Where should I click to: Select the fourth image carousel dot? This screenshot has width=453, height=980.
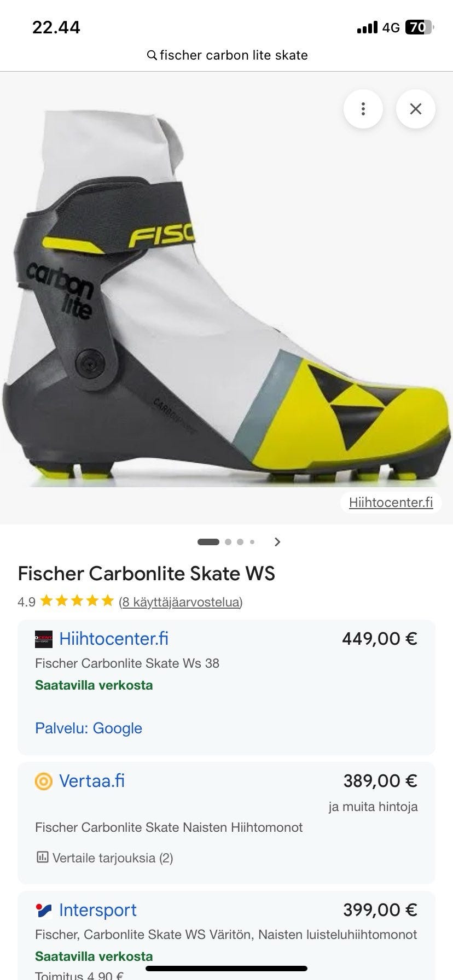pyautogui.click(x=252, y=542)
